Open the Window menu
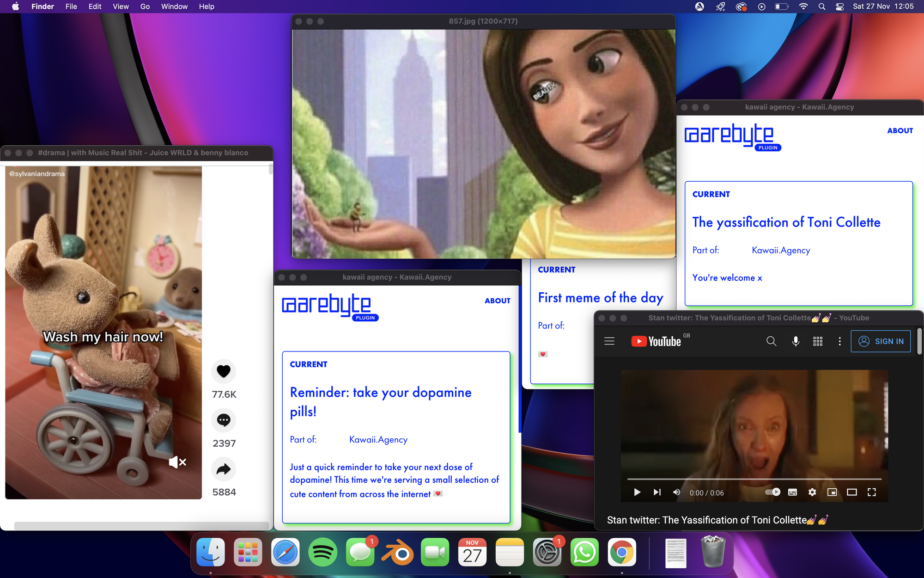 pyautogui.click(x=174, y=6)
